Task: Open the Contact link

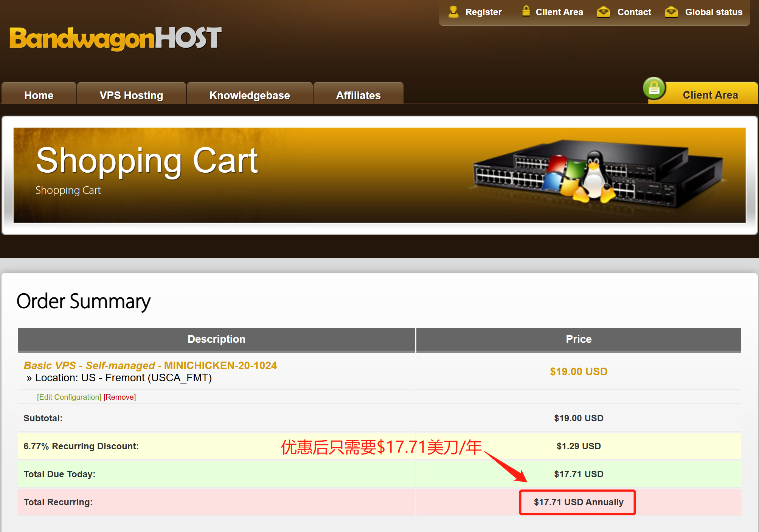Action: [x=634, y=12]
